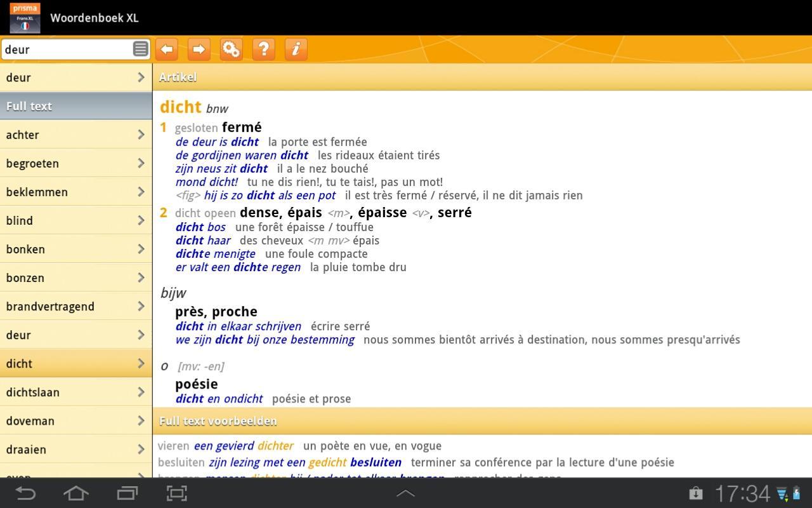
Task: Click chevron next to 'draaien'
Action: click(141, 449)
